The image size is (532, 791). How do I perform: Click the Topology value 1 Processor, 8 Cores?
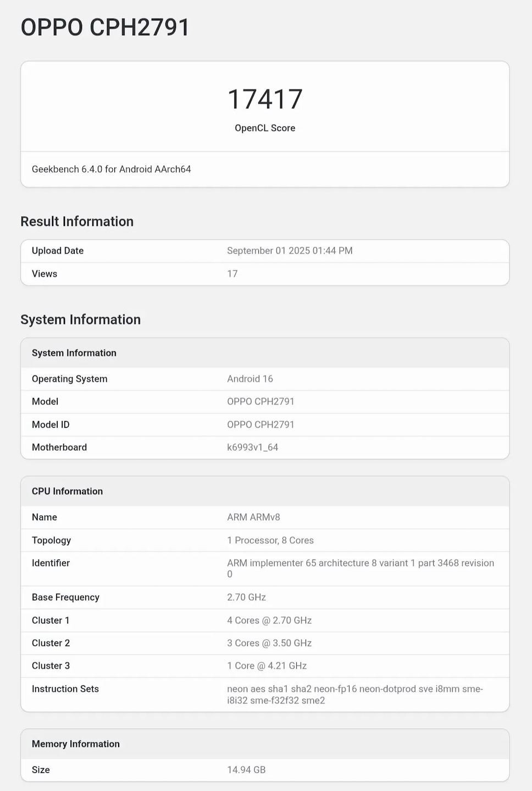tap(270, 540)
